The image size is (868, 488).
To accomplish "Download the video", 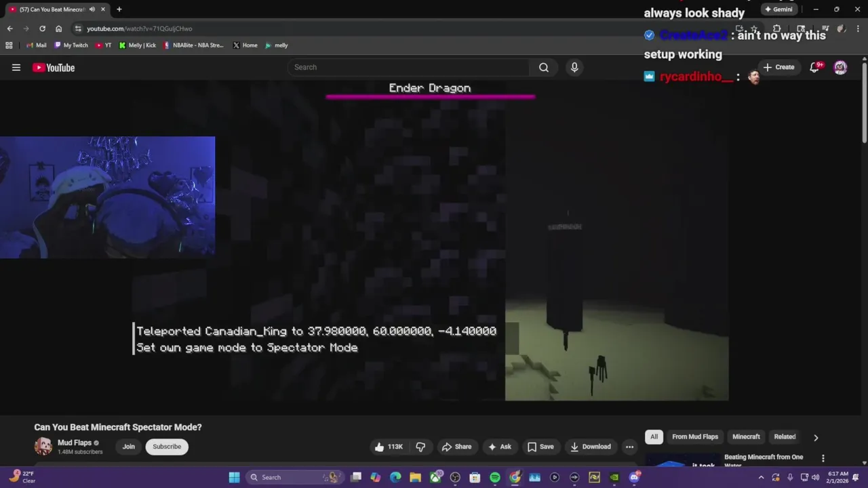I will point(591,447).
